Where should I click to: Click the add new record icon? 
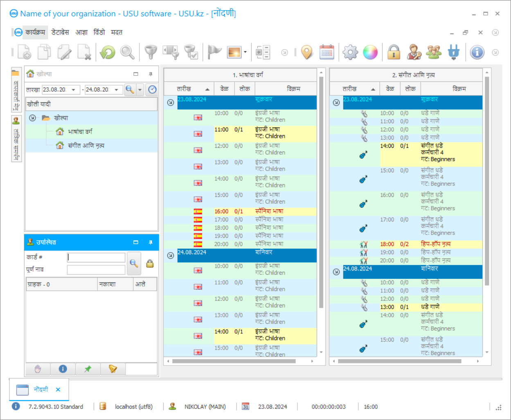pos(24,52)
